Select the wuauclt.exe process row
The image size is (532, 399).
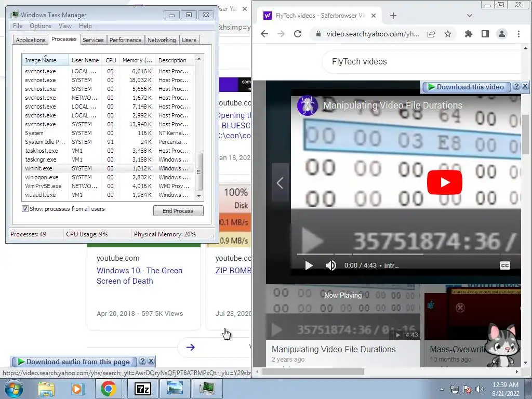(108, 195)
